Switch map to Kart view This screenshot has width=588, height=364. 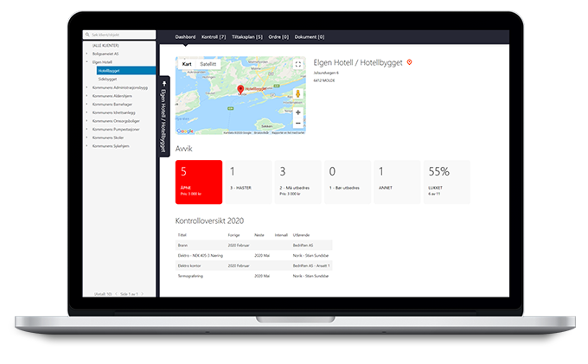coord(187,64)
